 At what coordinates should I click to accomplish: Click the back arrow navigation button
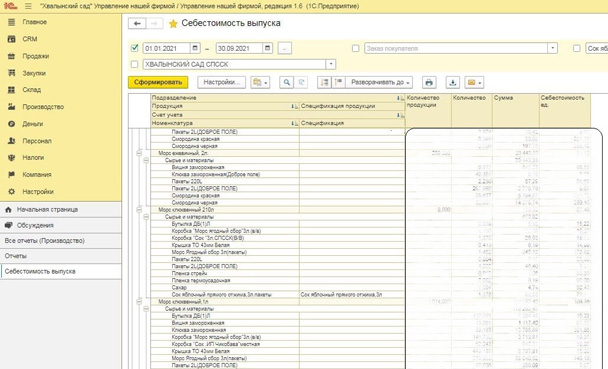pos(137,24)
